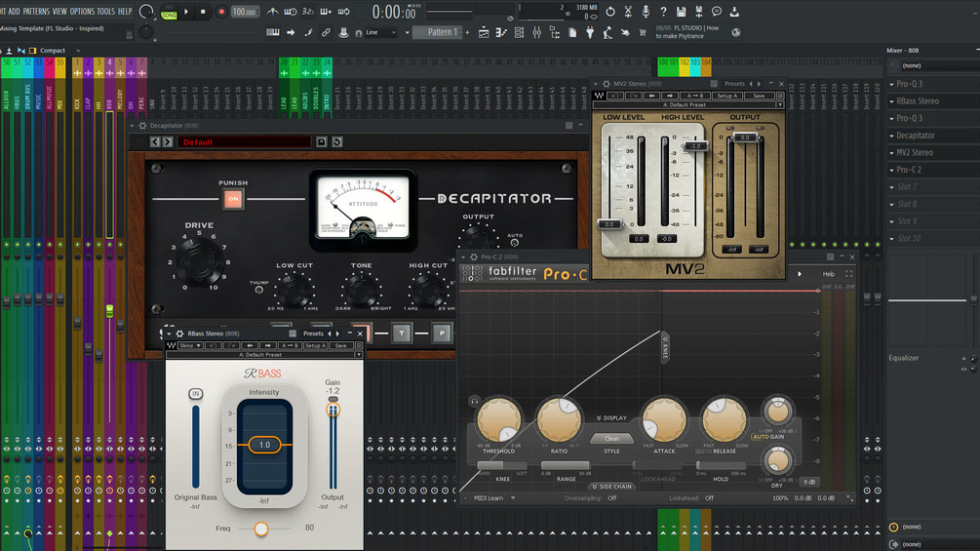This screenshot has height=551, width=980.
Task: Open the plugin picker plug icon
Action: point(590,32)
